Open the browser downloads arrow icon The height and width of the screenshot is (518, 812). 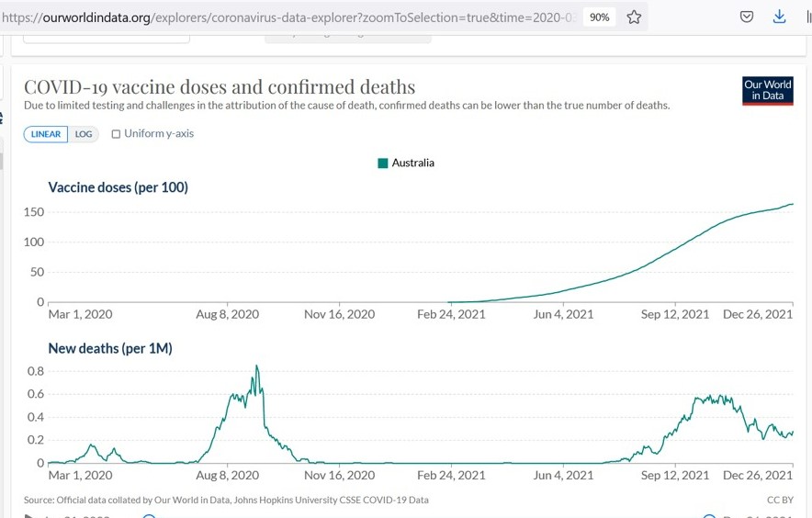point(779,17)
